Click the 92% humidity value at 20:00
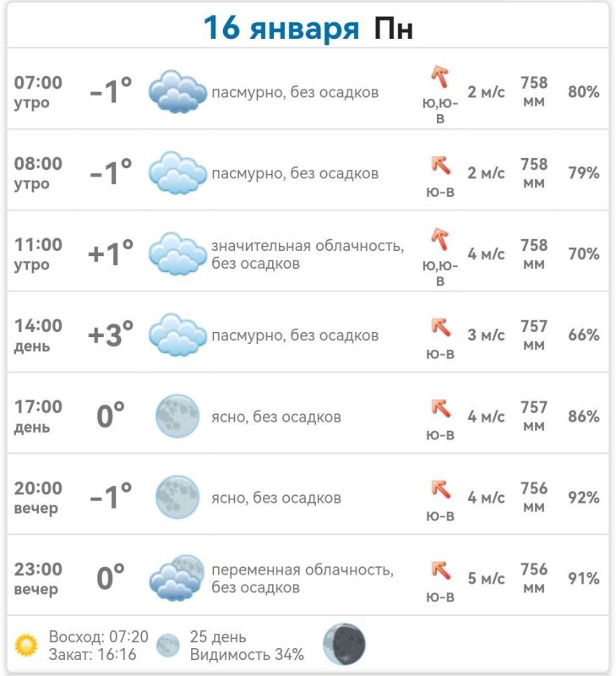 point(583,497)
